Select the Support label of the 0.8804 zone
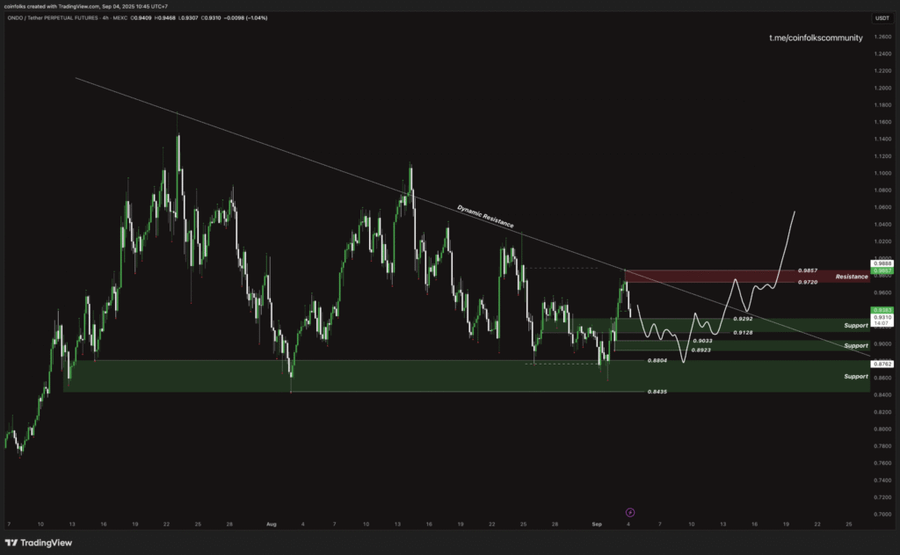 pyautogui.click(x=856, y=377)
